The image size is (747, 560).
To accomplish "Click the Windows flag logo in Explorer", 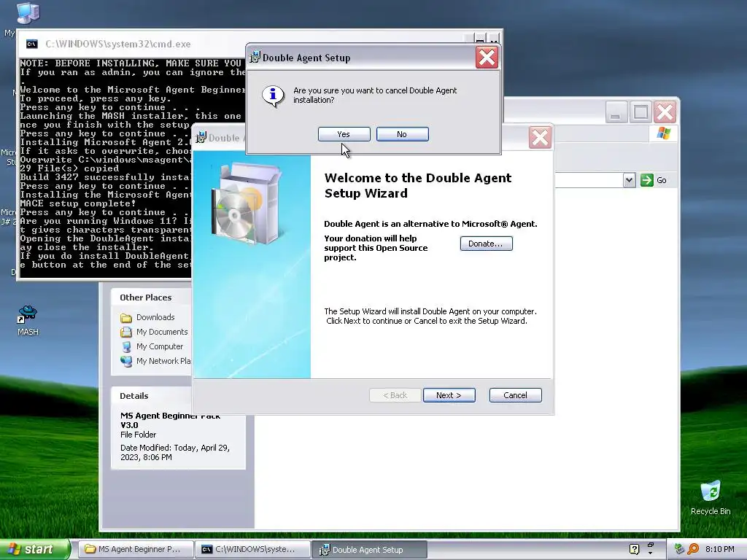I will 664,133.
